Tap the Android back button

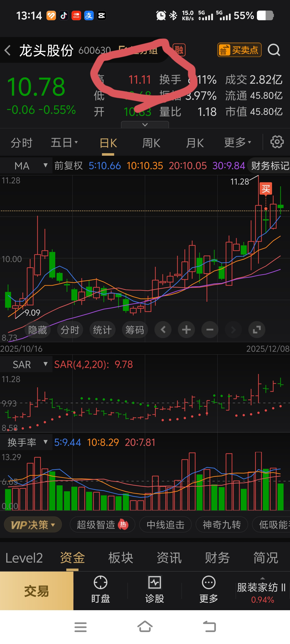[x=209, y=627]
